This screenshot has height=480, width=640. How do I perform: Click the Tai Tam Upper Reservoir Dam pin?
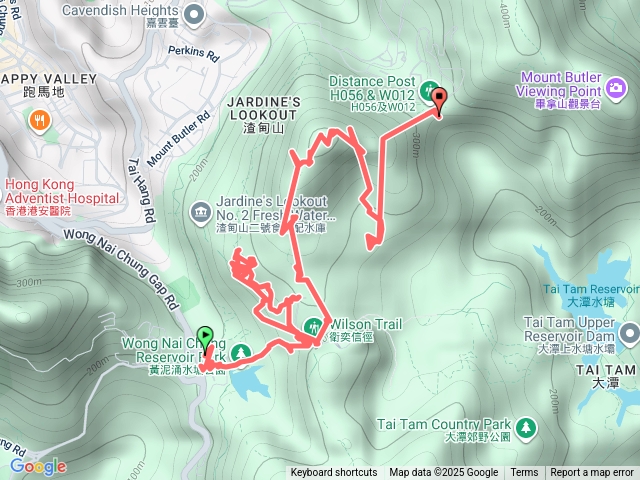[x=629, y=334]
